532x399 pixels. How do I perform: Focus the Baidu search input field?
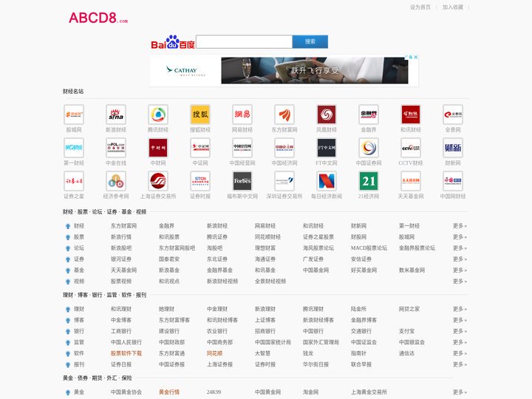coord(244,41)
